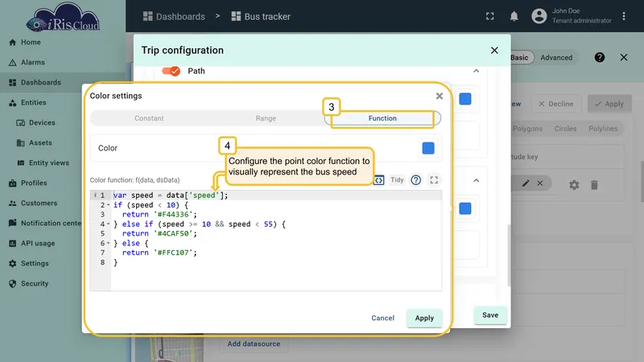644x362 pixels.
Task: Click the gear settings icon beside datasource
Action: (574, 185)
